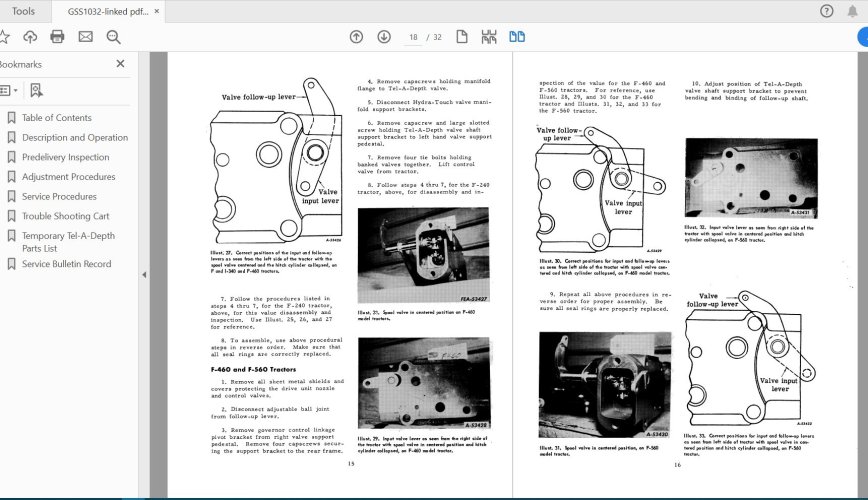Open the Help question mark icon
This screenshot has width=868, height=500.
click(826, 11)
